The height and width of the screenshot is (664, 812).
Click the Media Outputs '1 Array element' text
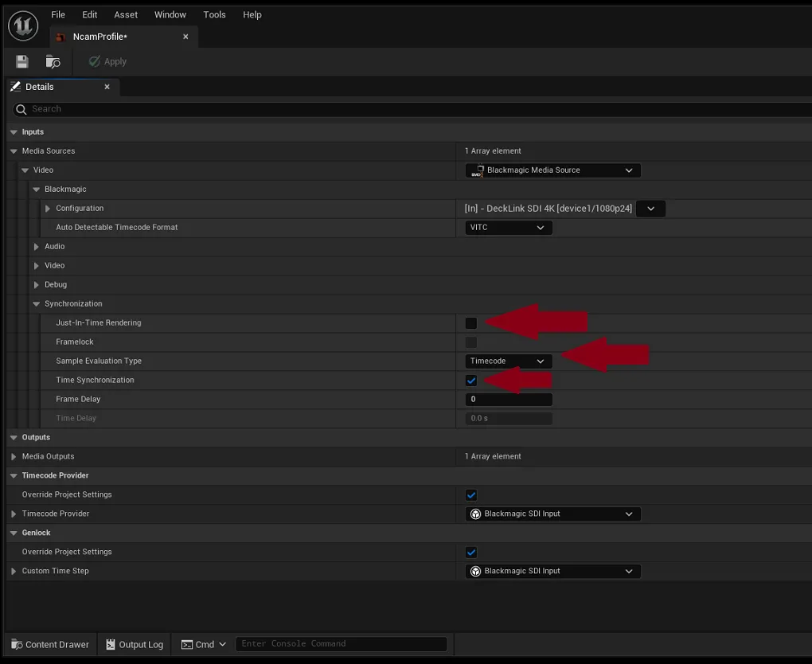coord(493,457)
